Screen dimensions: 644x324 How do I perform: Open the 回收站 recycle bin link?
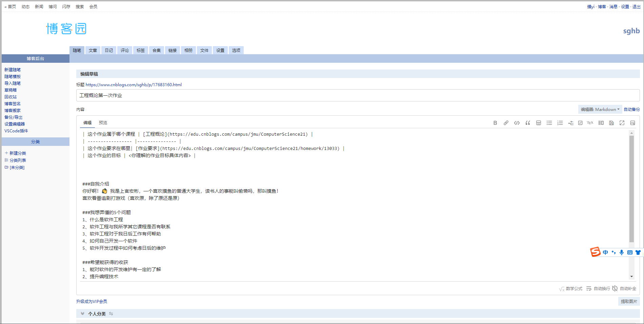11,97
